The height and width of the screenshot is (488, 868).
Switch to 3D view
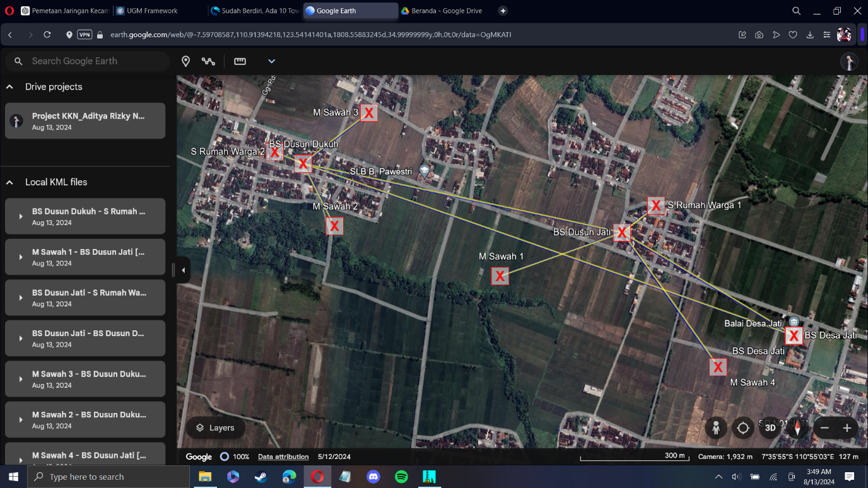pos(770,428)
